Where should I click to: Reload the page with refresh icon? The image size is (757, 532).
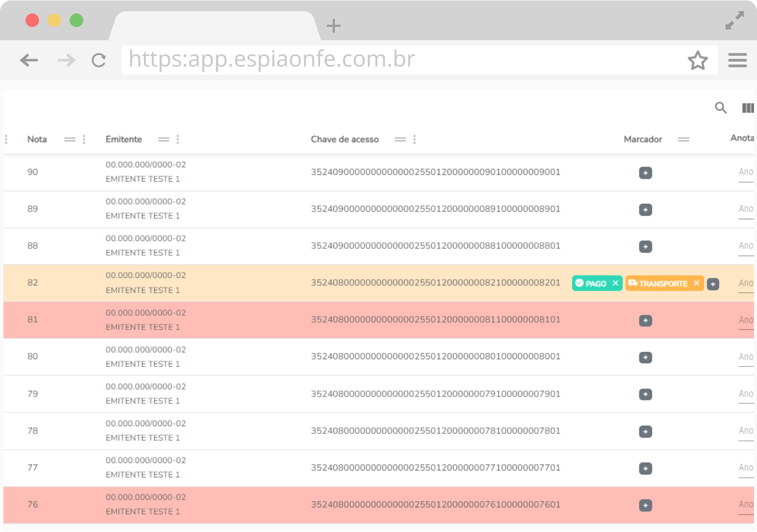pyautogui.click(x=99, y=60)
